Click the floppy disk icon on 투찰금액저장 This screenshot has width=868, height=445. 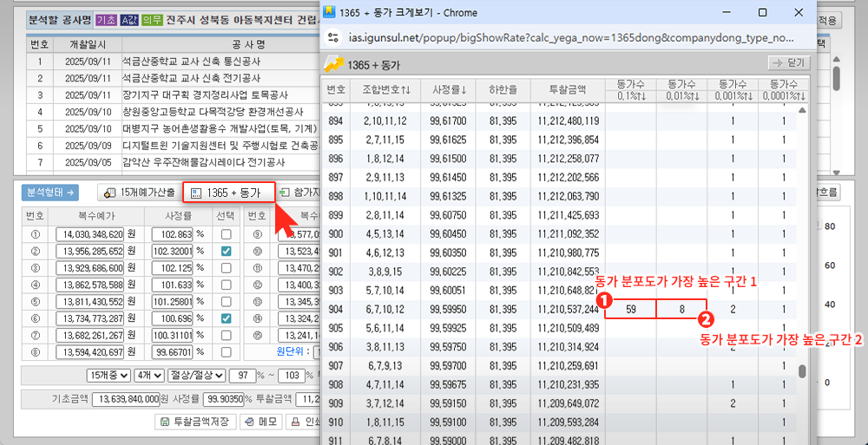tap(164, 422)
